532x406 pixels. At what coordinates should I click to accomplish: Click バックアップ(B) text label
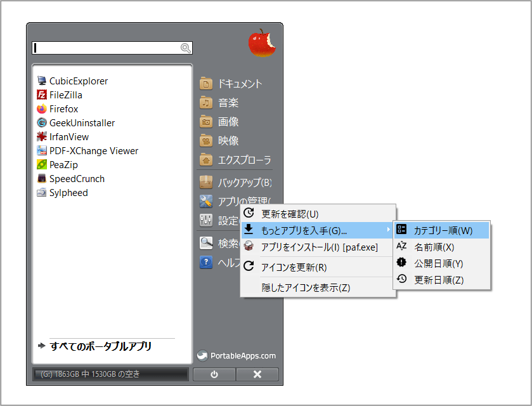[x=245, y=182]
